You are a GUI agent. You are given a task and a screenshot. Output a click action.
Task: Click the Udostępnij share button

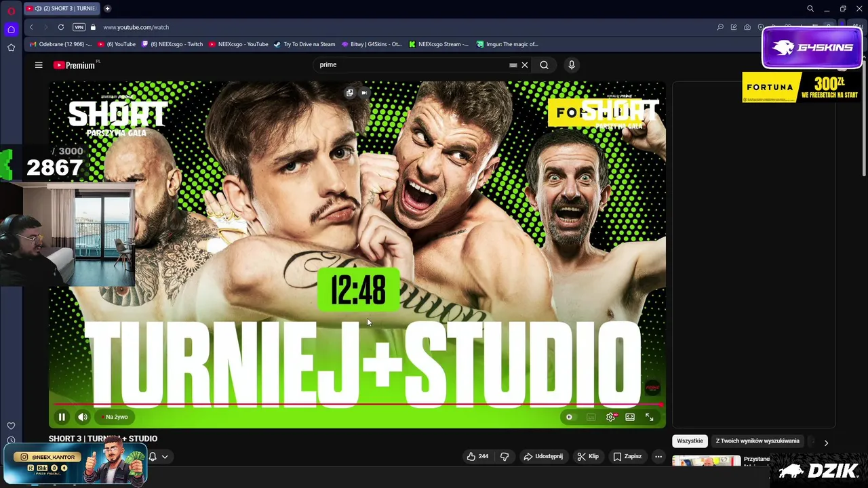click(543, 456)
